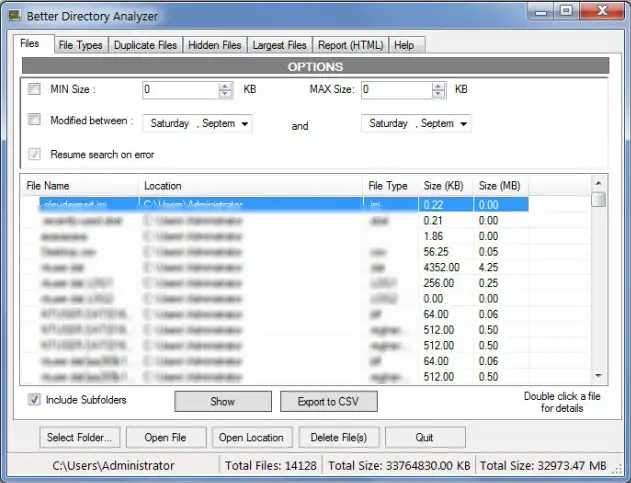
Task: Open the Help tab
Action: pyautogui.click(x=406, y=45)
